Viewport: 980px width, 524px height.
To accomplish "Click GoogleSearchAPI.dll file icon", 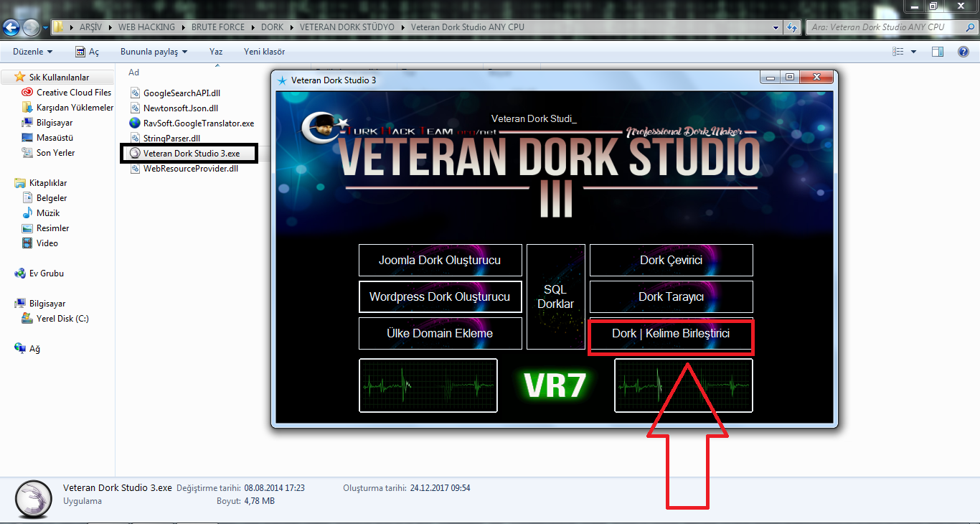I will tap(135, 93).
